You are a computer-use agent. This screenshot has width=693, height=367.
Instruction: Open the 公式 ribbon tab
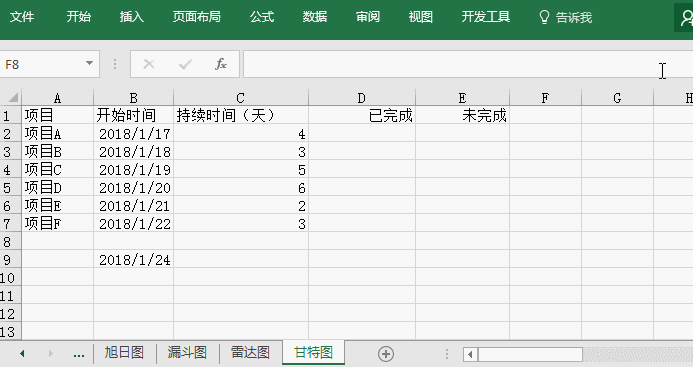(262, 17)
